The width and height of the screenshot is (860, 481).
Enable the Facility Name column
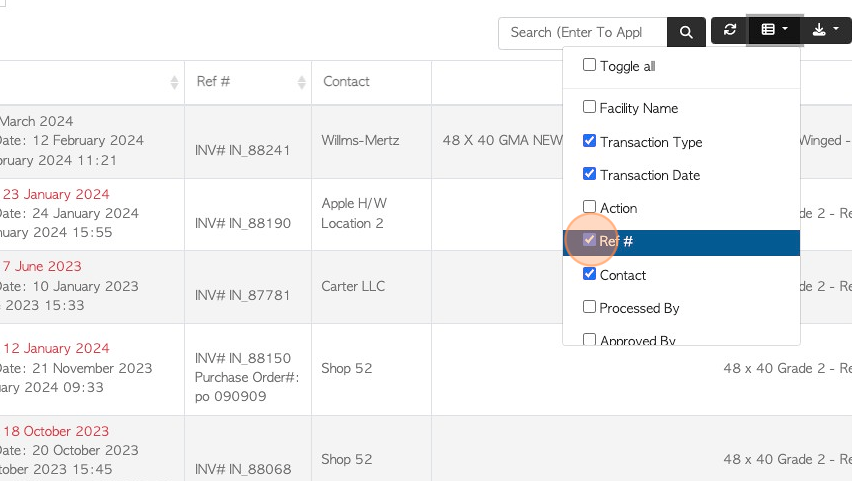589,106
